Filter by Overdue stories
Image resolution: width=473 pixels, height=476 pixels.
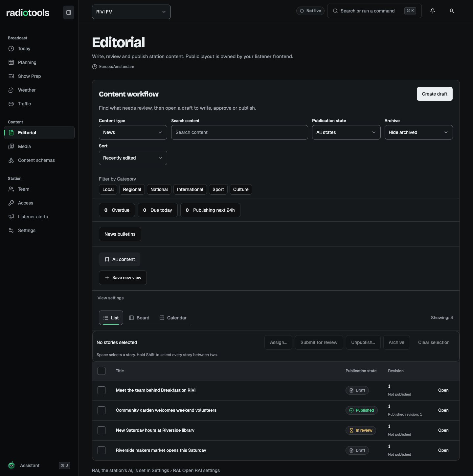117,210
